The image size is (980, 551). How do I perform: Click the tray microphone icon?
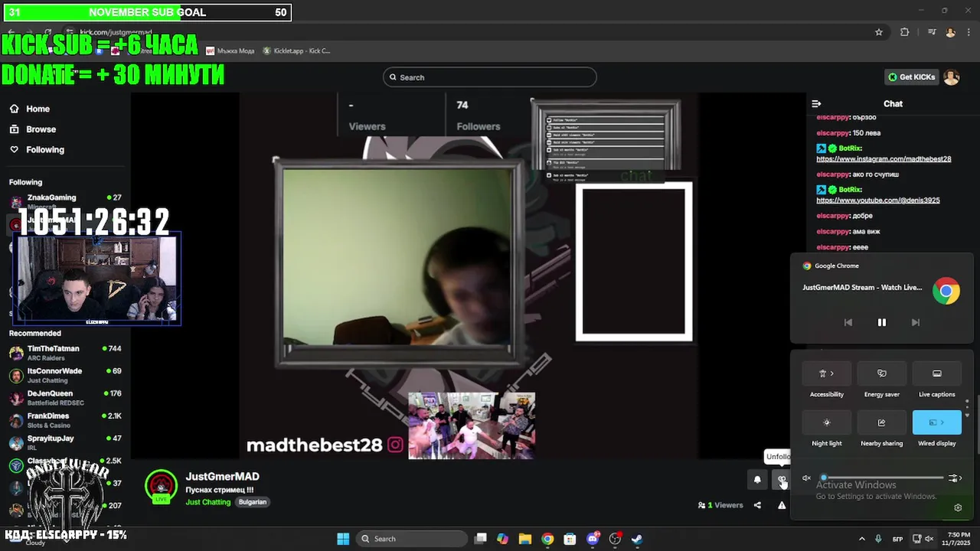[878, 539]
